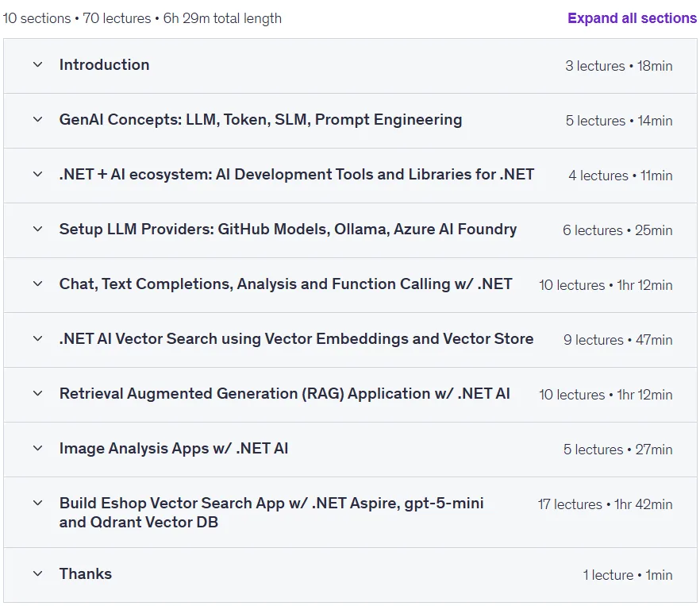Image resolution: width=700 pixels, height=606 pixels.
Task: Expand chevron for Image Analysis Apps section
Action: (38, 448)
